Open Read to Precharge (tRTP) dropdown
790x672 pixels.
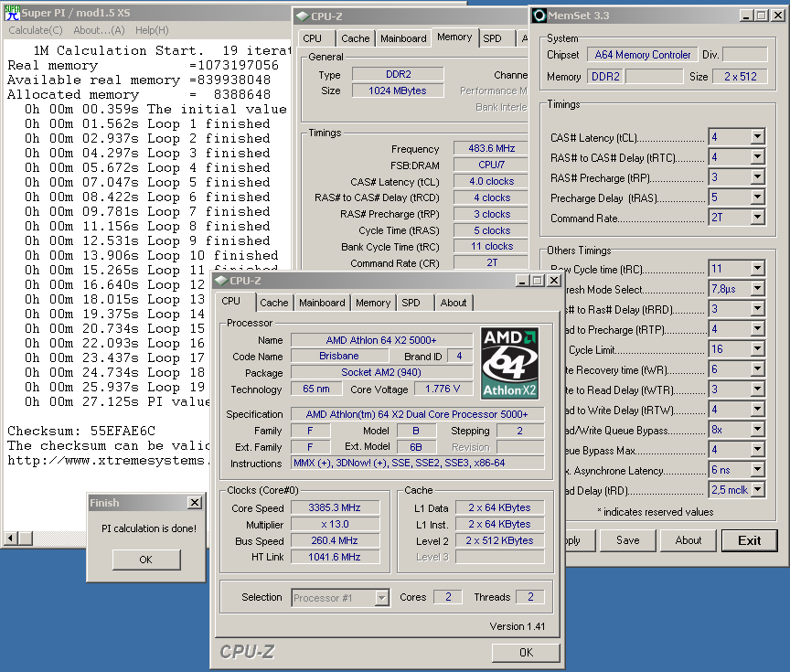pos(757,329)
